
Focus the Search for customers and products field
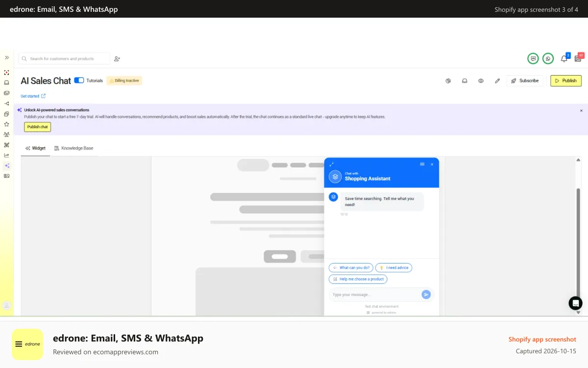64,58
